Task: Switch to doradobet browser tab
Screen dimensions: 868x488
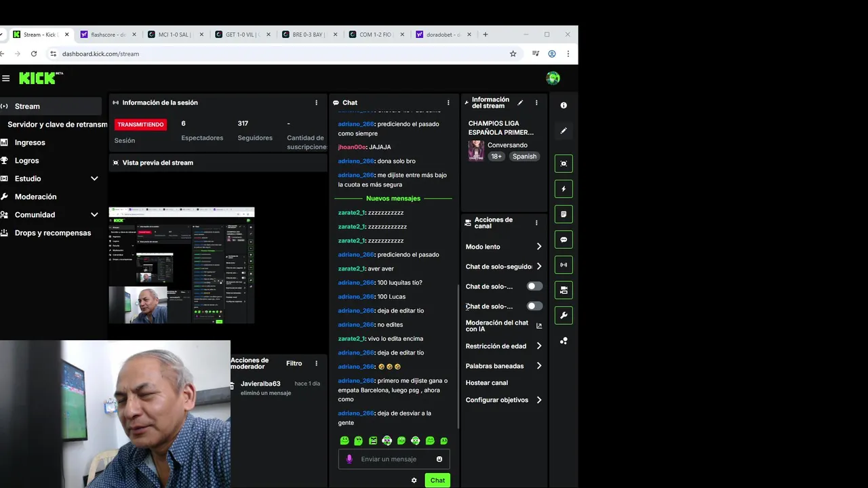Action: click(x=443, y=35)
